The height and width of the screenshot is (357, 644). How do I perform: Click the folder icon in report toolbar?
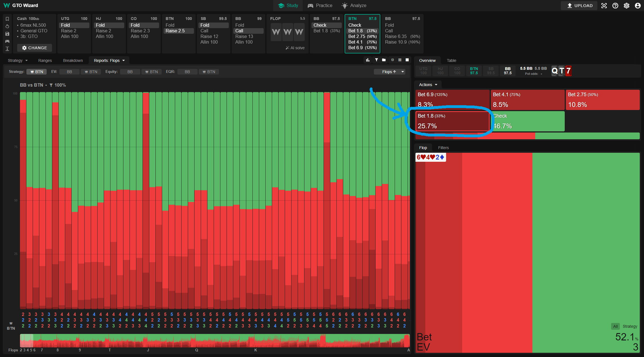point(384,60)
